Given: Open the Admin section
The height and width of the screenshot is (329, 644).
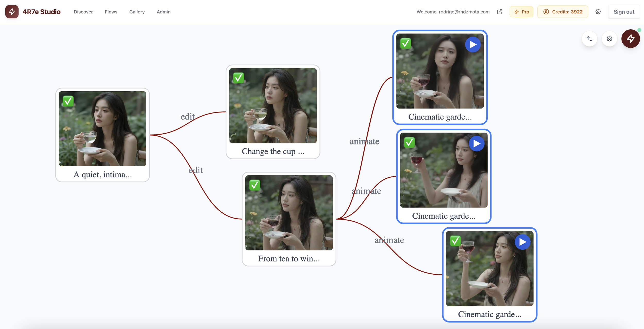Looking at the screenshot, I should coord(164,12).
